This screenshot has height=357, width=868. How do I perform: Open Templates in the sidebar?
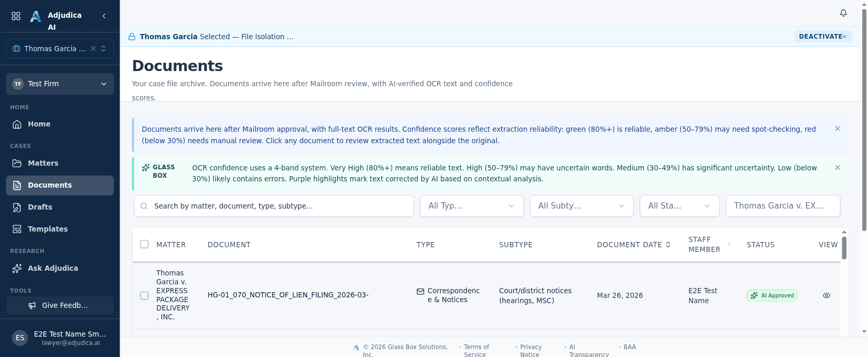point(60,229)
